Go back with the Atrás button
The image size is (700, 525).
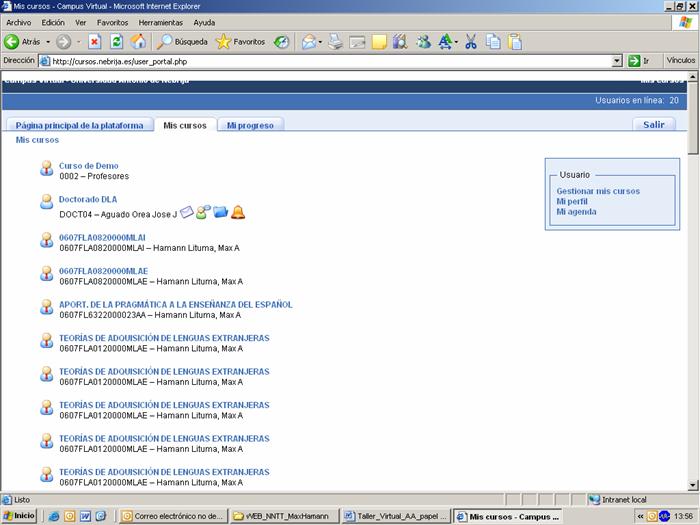click(22, 42)
